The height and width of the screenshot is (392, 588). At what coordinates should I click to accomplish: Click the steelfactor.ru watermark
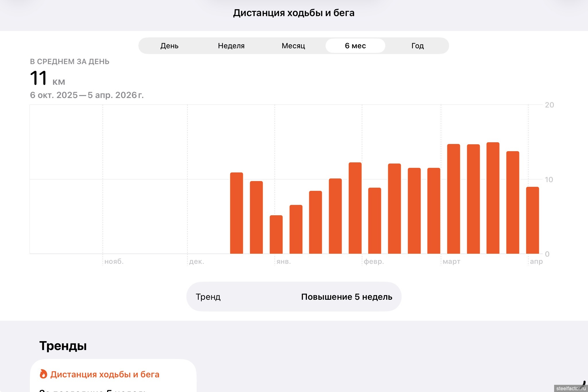coord(570,388)
